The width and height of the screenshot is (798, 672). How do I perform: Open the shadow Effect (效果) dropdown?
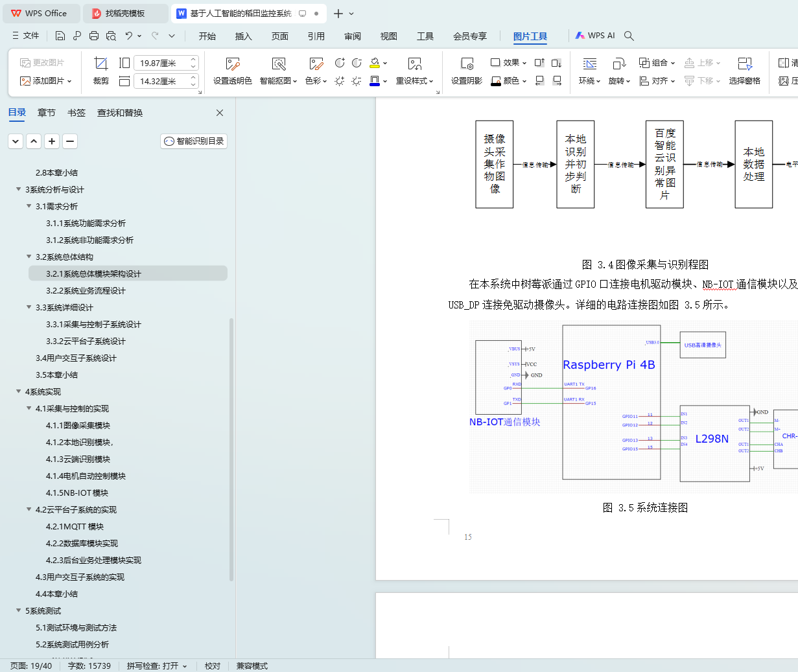coord(509,63)
